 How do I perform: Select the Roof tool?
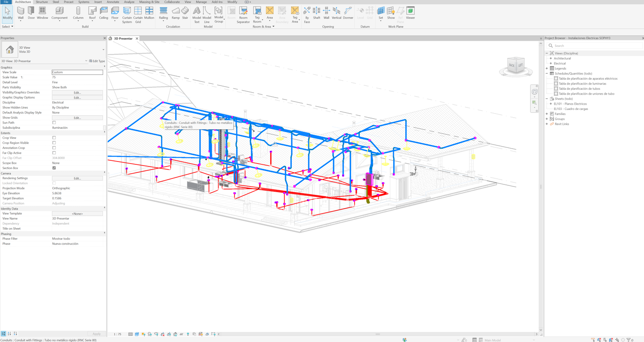[92, 13]
